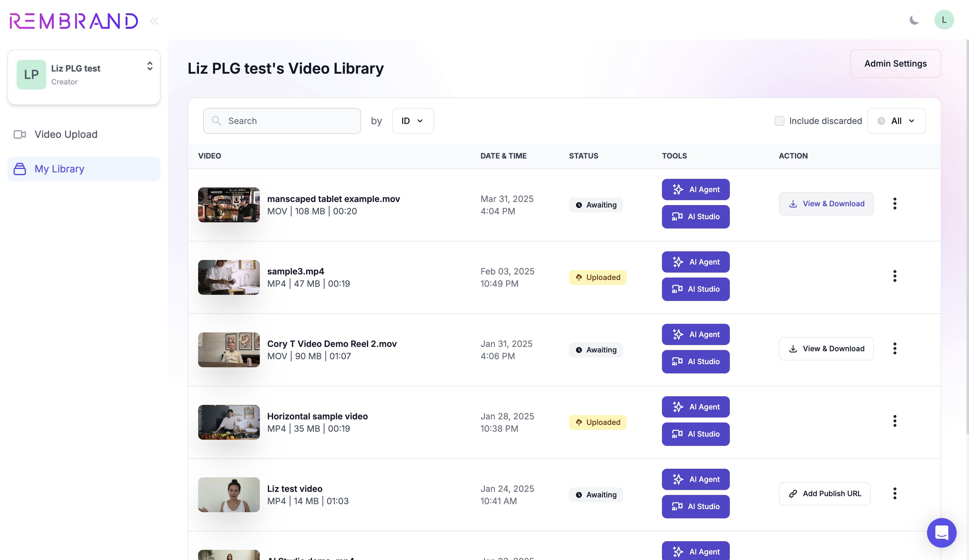Open the All status filter dropdown
Screen dimensions: 969x560
point(896,121)
